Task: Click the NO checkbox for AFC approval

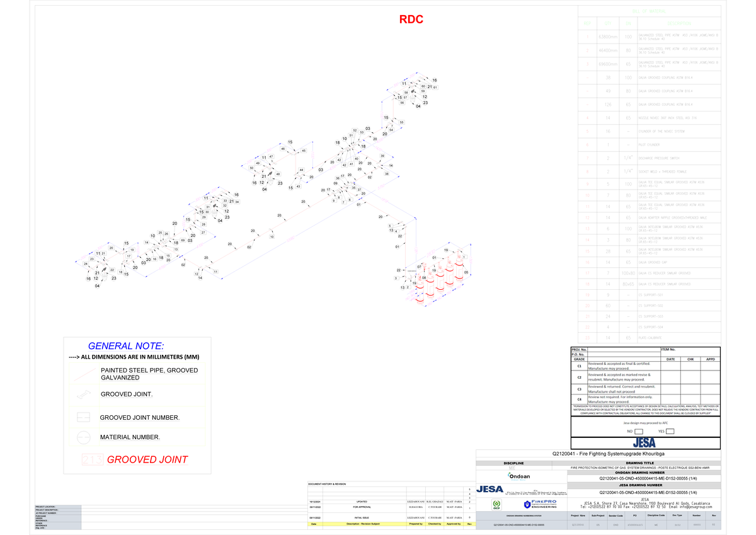Action: point(639,432)
